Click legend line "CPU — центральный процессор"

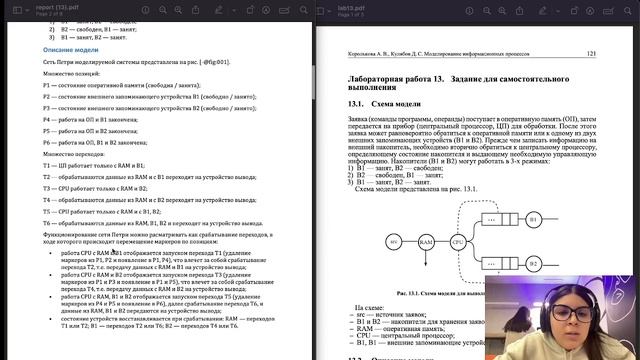pyautogui.click(x=405, y=336)
